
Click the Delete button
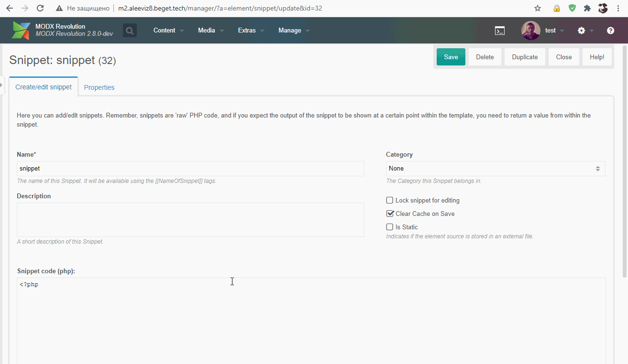(x=485, y=57)
